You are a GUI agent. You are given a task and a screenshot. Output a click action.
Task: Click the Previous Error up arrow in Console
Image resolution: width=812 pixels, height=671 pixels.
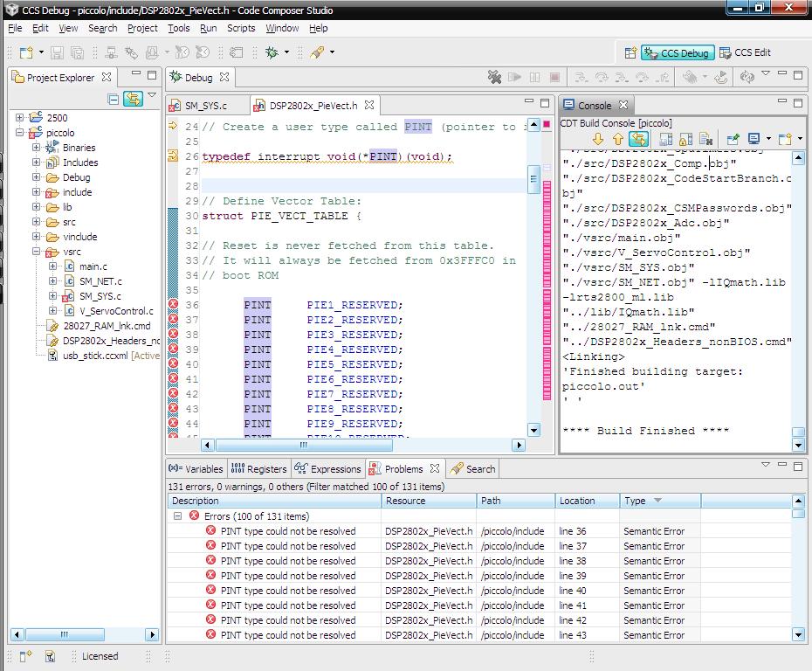618,139
